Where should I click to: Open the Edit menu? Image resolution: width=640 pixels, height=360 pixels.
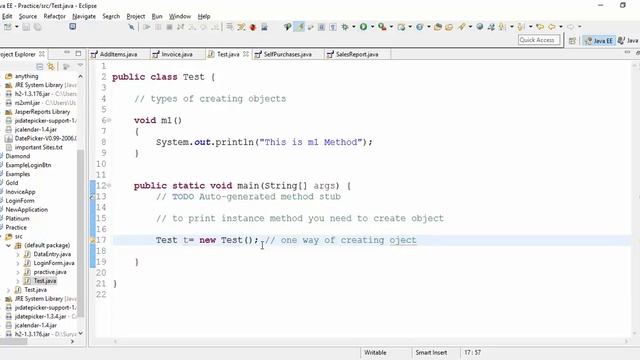7,16
